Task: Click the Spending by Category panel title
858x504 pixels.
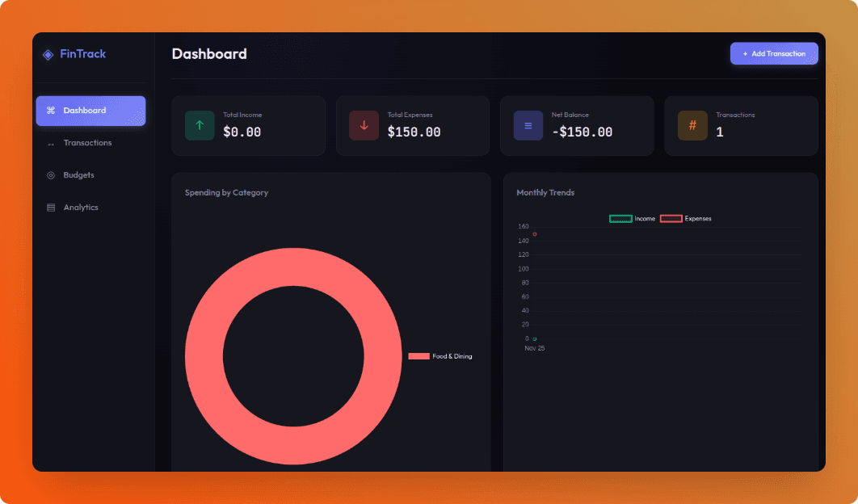Action: click(x=227, y=192)
